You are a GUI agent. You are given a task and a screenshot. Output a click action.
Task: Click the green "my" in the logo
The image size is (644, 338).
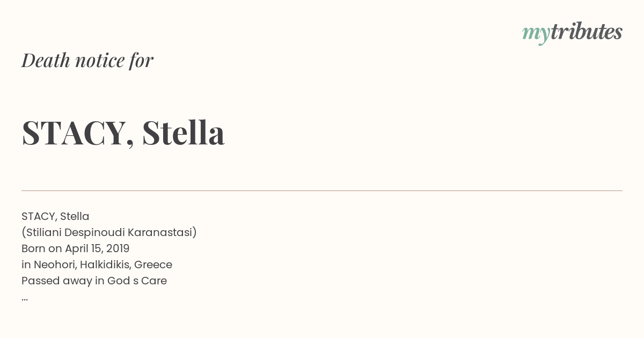click(x=536, y=34)
